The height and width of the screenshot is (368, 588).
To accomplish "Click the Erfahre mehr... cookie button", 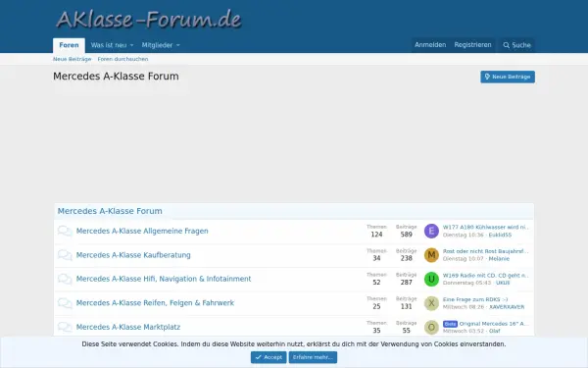I will pyautogui.click(x=313, y=357).
